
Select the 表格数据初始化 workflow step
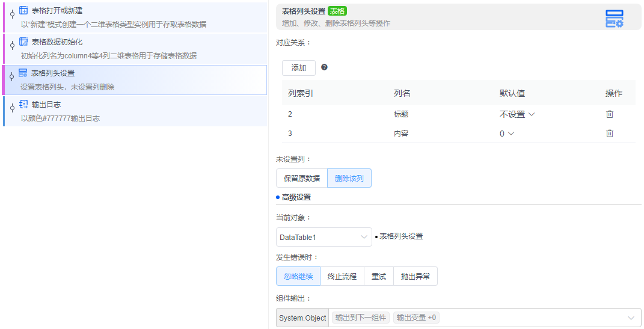135,49
